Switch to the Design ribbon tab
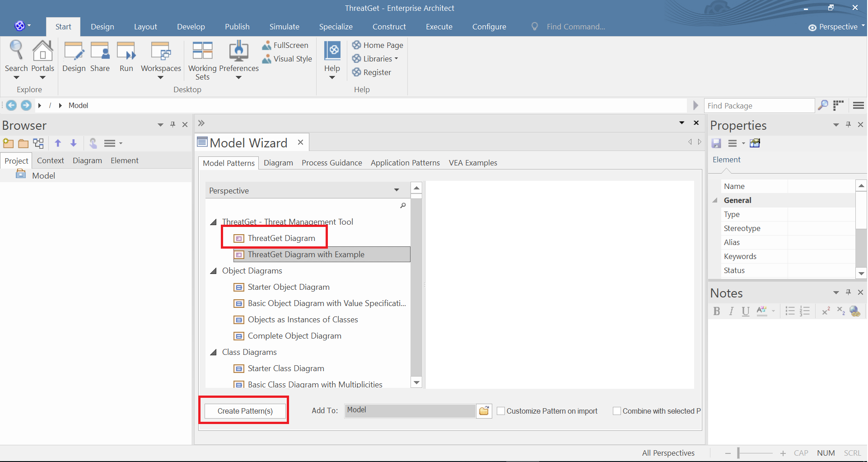The width and height of the screenshot is (868, 462). click(x=103, y=27)
